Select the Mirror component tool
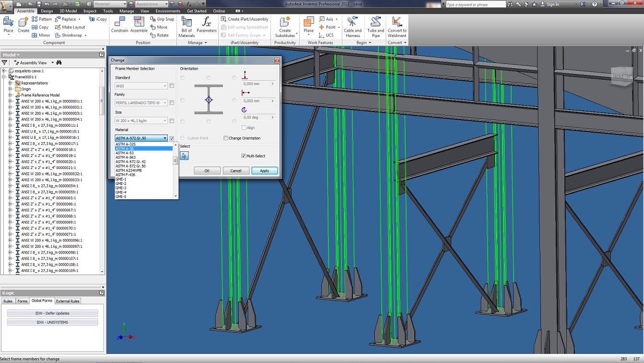 tap(41, 35)
